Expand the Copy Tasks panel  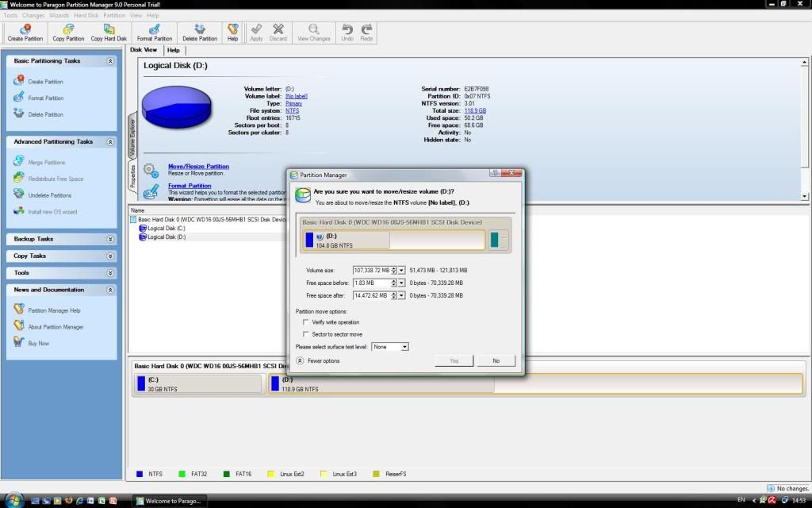tap(110, 256)
